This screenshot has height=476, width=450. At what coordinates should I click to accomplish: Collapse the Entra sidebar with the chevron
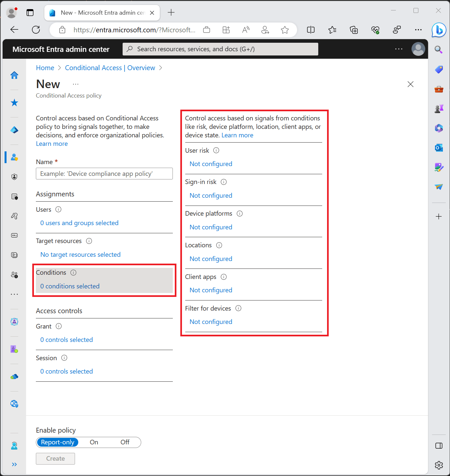pos(14,464)
